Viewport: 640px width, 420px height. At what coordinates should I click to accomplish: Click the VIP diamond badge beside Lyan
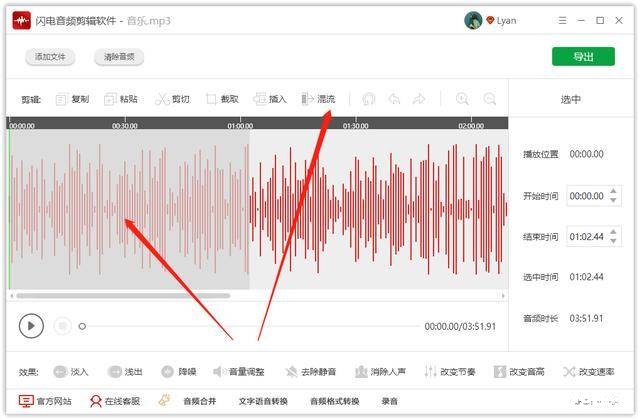coord(490,20)
